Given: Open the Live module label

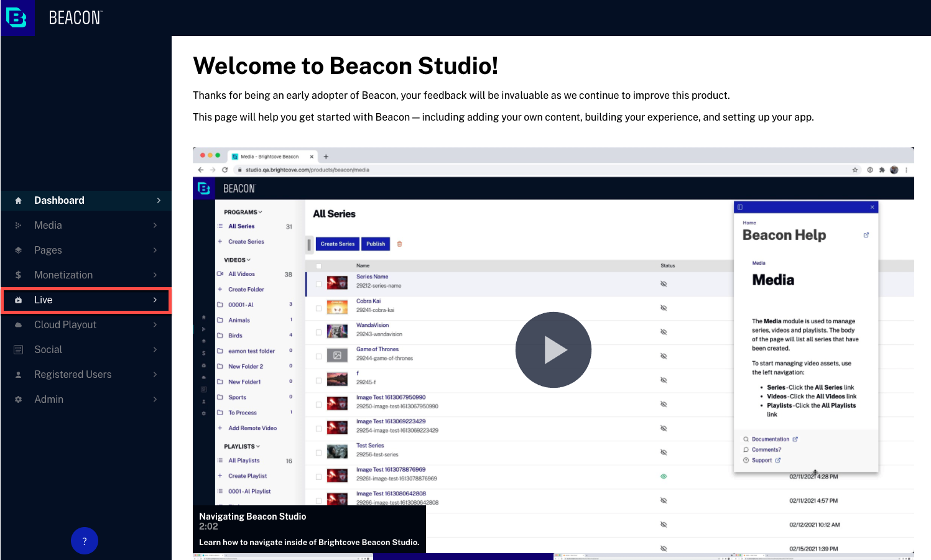Looking at the screenshot, I should pyautogui.click(x=43, y=300).
